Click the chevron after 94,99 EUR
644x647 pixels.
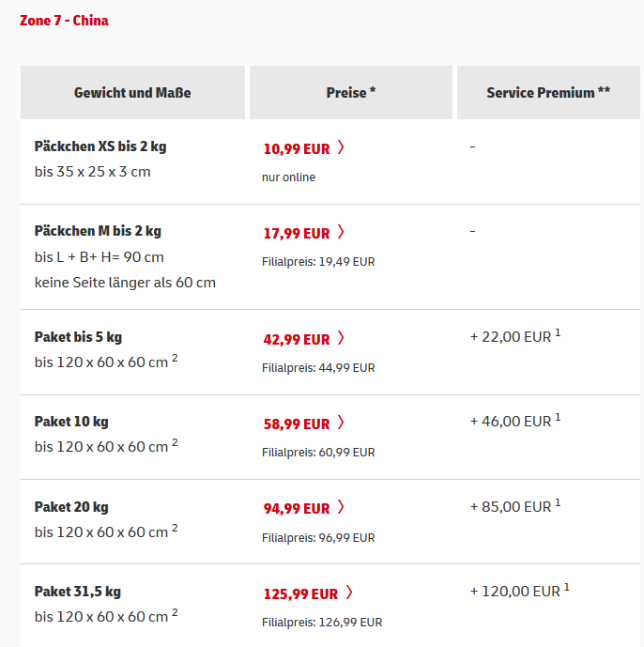pos(341,507)
